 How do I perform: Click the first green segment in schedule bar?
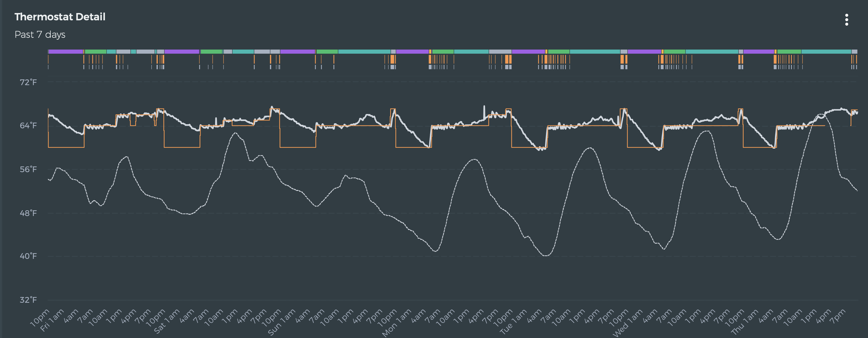[x=95, y=51]
